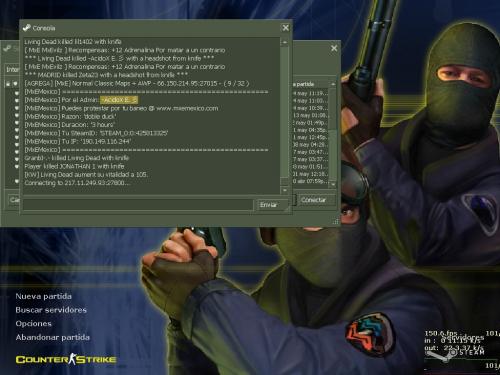Open the Opciones menu item
Image resolution: width=500 pixels, height=375 pixels.
[x=34, y=324]
